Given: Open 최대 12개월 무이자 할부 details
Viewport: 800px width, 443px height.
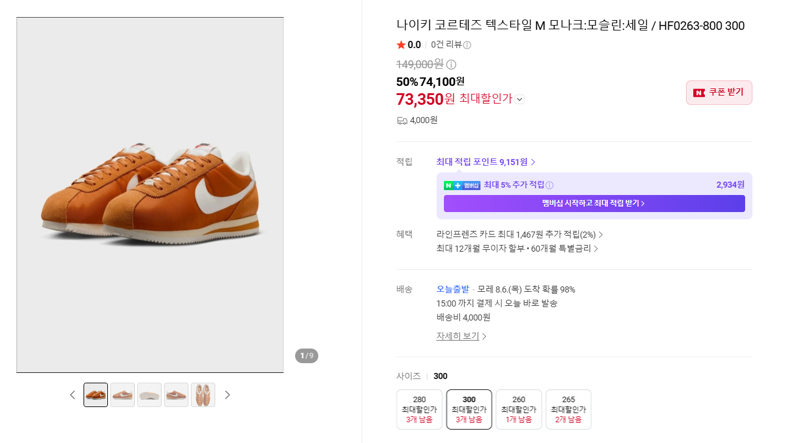Looking at the screenshot, I should (517, 249).
